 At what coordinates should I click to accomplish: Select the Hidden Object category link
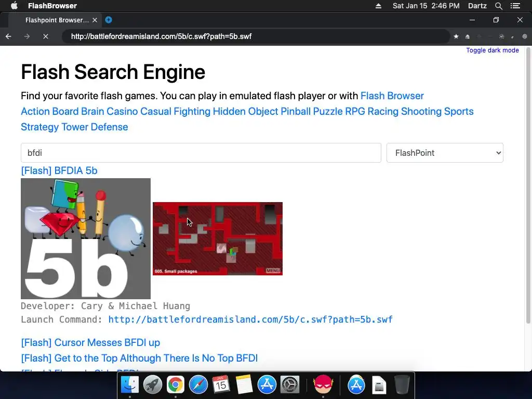pos(245,111)
